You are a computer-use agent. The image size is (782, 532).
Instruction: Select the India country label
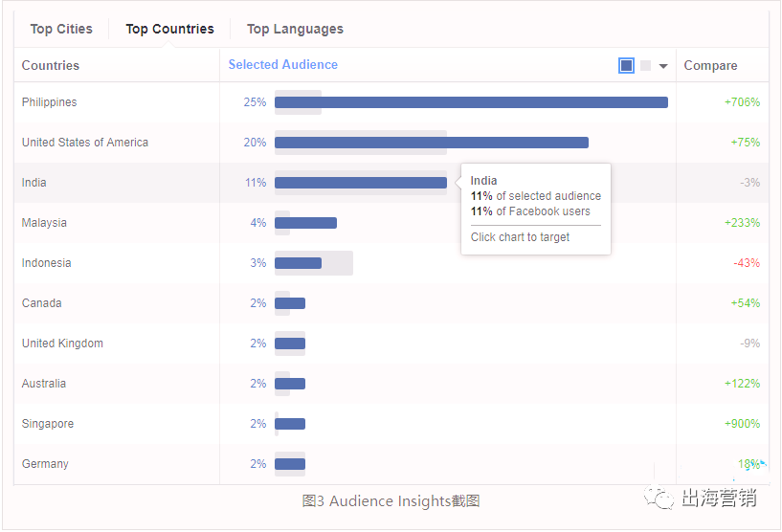[34, 183]
